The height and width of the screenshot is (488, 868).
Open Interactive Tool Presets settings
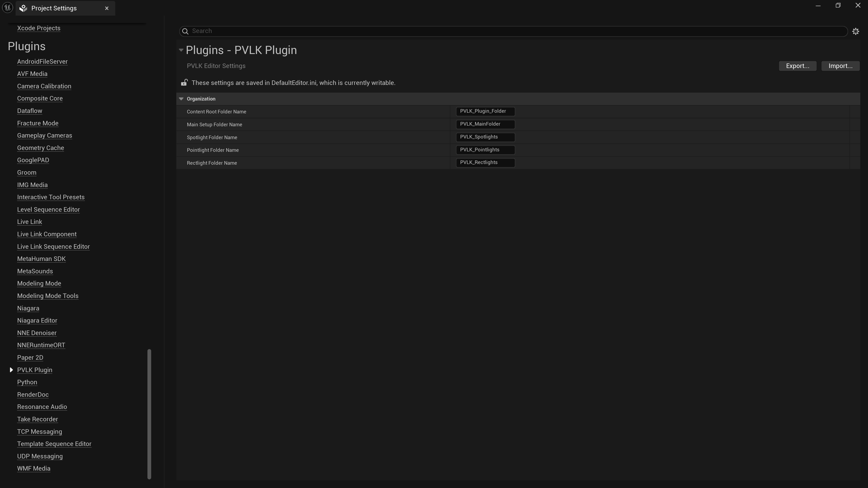click(x=51, y=197)
